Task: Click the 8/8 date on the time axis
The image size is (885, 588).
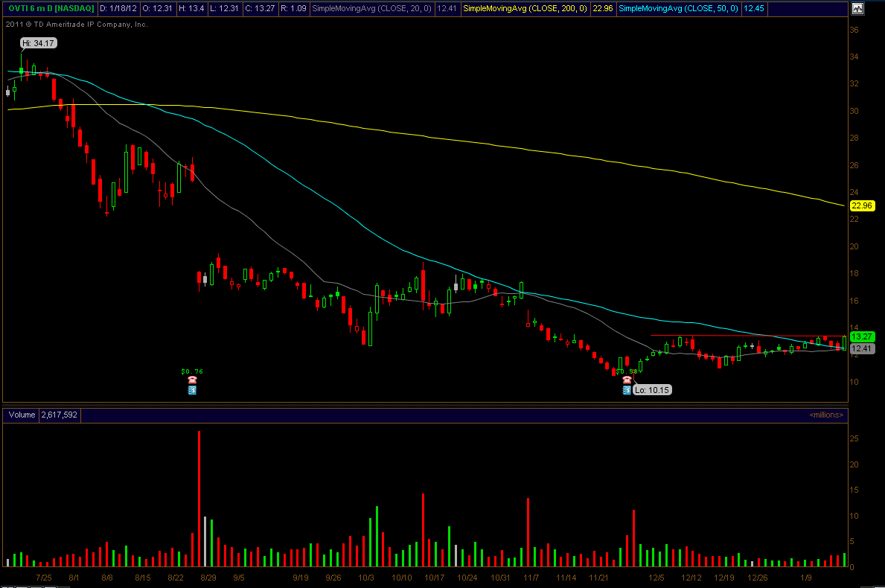Action: 107,578
